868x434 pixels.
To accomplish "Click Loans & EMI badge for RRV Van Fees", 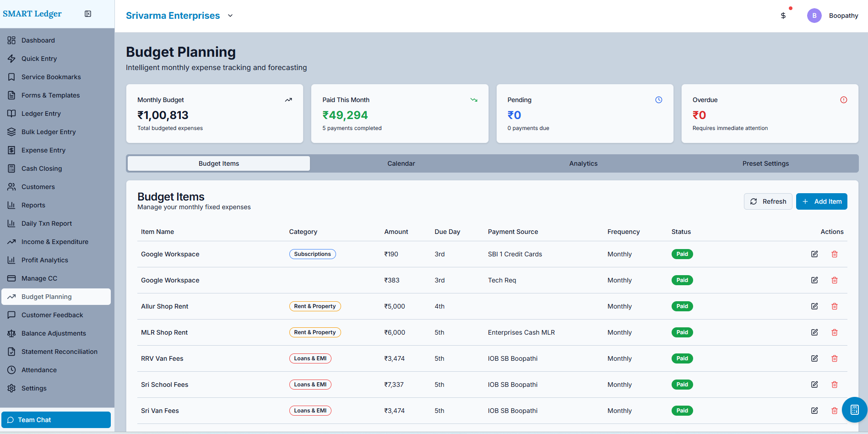I will [310, 358].
